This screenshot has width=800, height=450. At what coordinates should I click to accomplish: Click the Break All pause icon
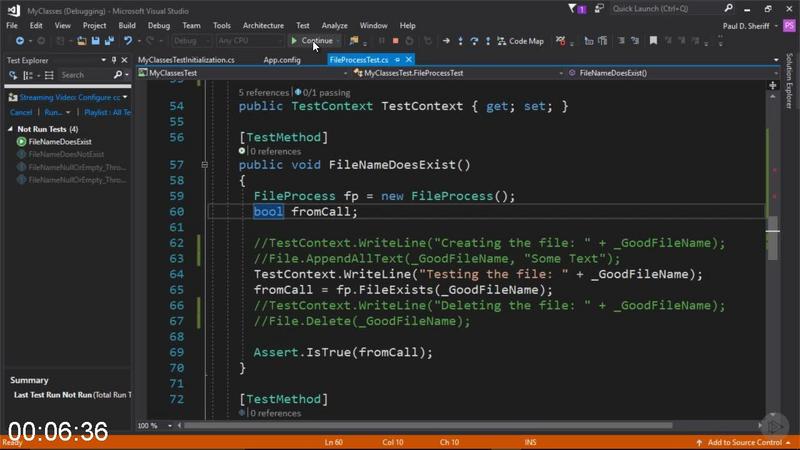381,41
